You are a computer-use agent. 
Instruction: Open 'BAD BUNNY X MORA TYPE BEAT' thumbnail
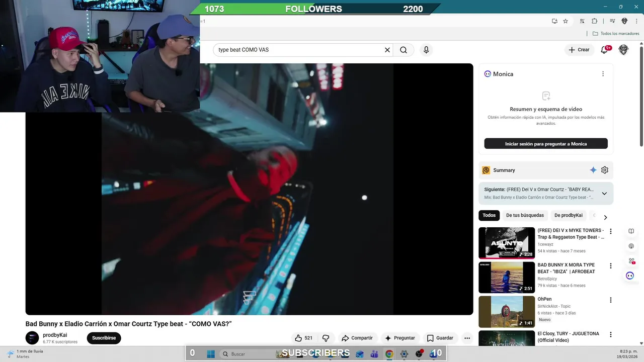tap(507, 277)
